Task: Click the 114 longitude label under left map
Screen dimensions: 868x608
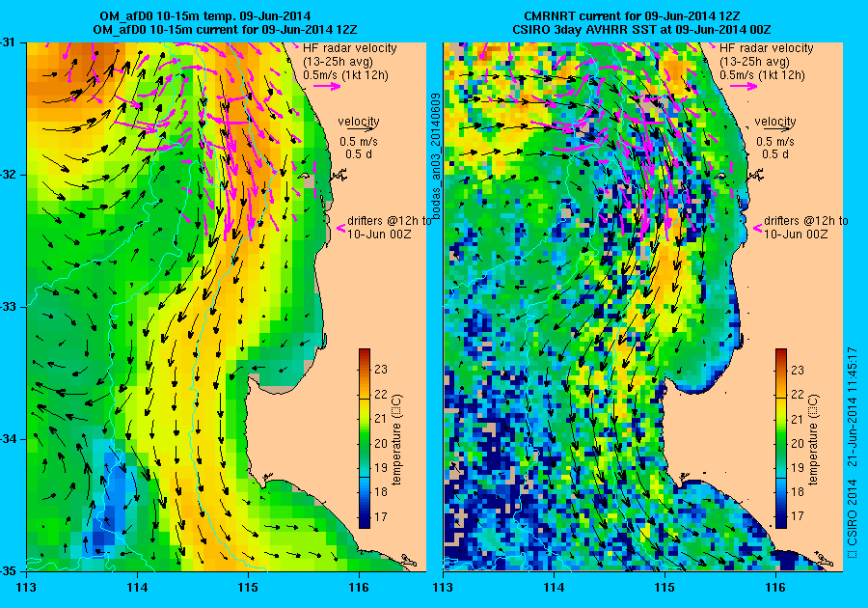Action: [137, 587]
